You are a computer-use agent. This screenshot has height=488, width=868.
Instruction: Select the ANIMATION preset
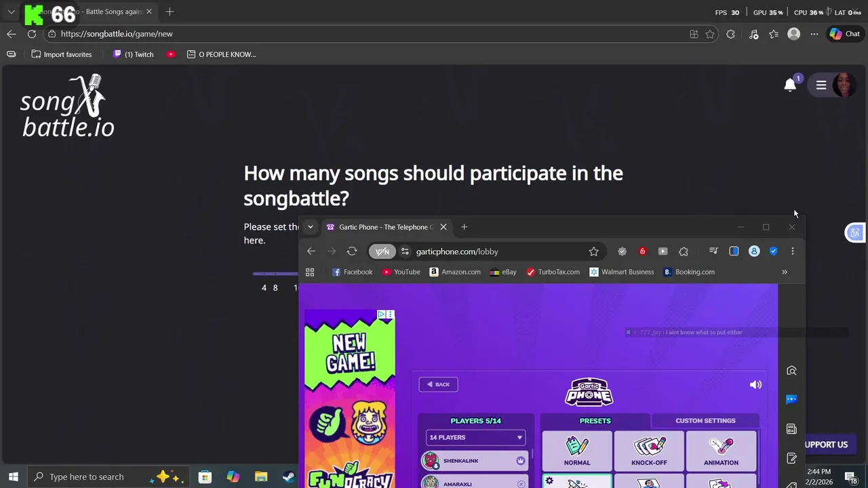coord(721,451)
